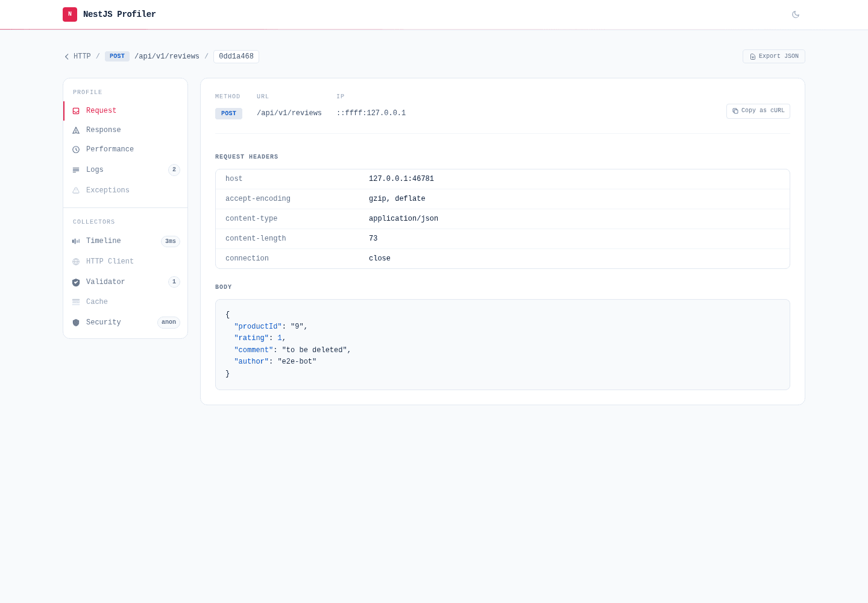Screen dimensions: 868x603
Task: Click the HTTP breadcrumb link
Action: pyautogui.click(x=82, y=57)
